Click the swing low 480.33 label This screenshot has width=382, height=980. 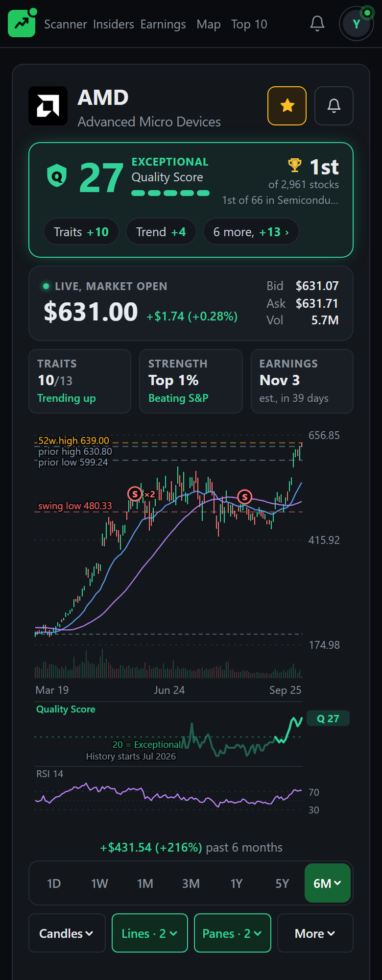click(x=75, y=506)
